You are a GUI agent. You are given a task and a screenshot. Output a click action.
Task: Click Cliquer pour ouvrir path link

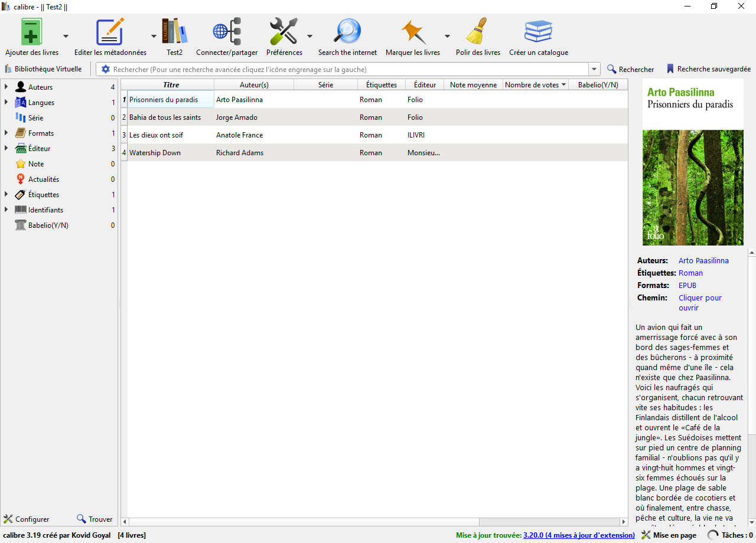click(700, 303)
